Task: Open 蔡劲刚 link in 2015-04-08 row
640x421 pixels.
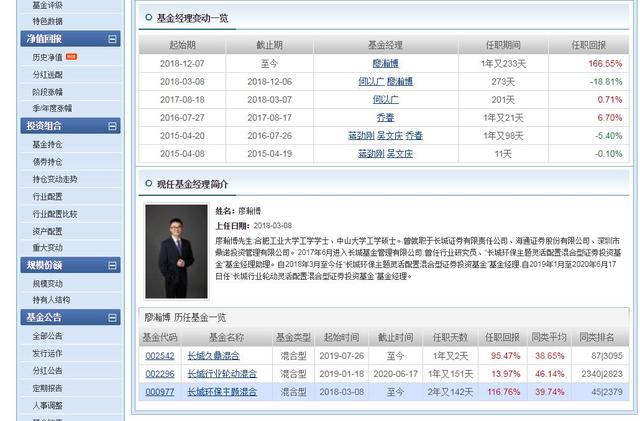Action: [x=371, y=154]
